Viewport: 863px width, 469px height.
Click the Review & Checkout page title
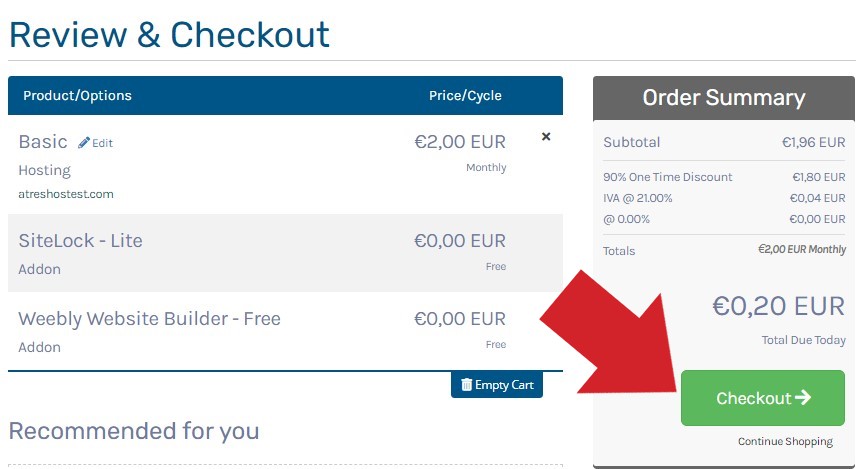pyautogui.click(x=170, y=35)
